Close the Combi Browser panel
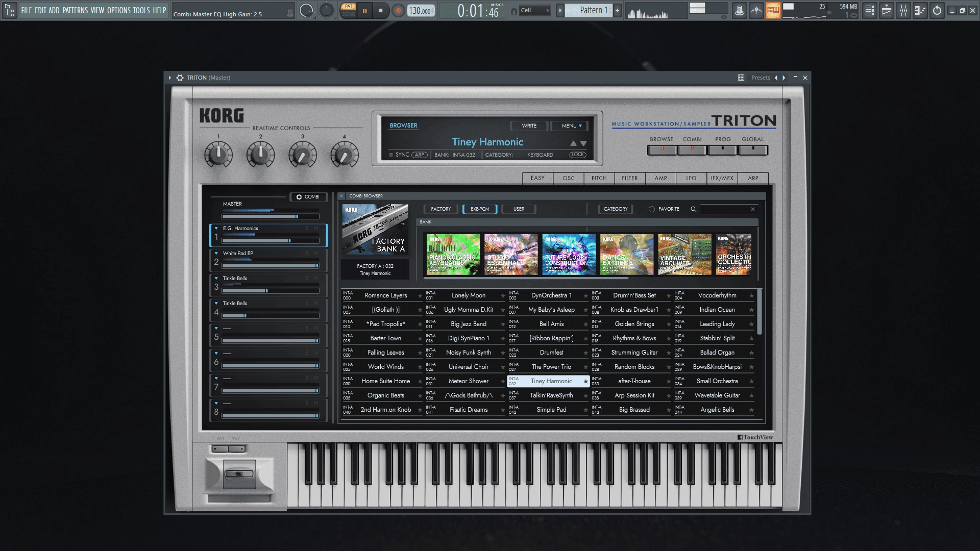This screenshot has height=551, width=980. (x=341, y=196)
